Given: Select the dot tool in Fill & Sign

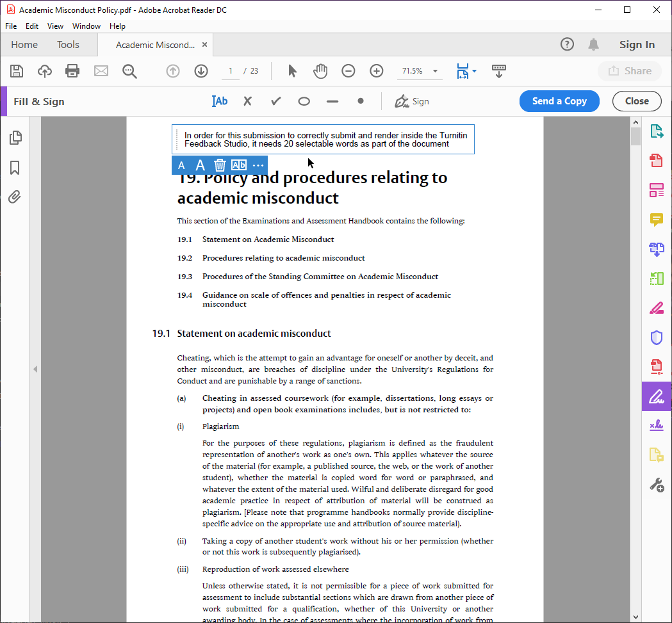Looking at the screenshot, I should [361, 101].
